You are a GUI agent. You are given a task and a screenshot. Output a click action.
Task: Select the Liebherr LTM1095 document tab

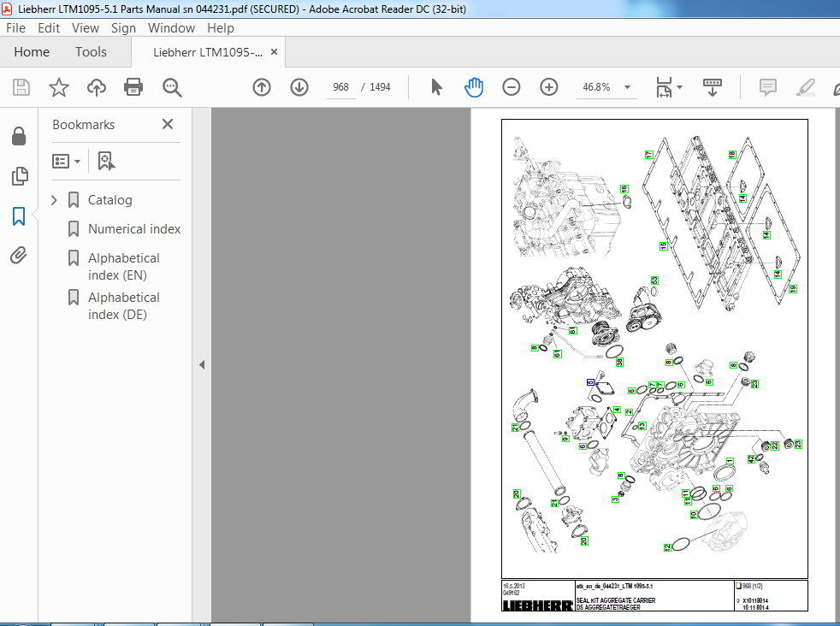(208, 52)
